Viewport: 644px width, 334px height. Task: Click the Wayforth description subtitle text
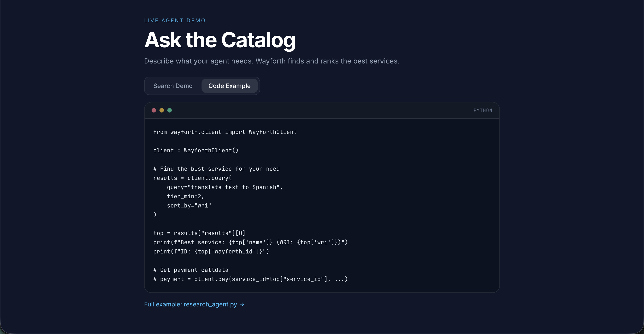pyautogui.click(x=271, y=61)
